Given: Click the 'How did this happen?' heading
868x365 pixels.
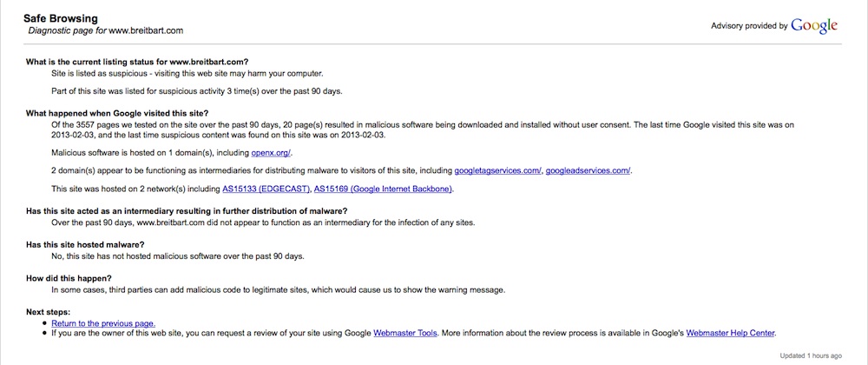Looking at the screenshot, I should [x=74, y=278].
